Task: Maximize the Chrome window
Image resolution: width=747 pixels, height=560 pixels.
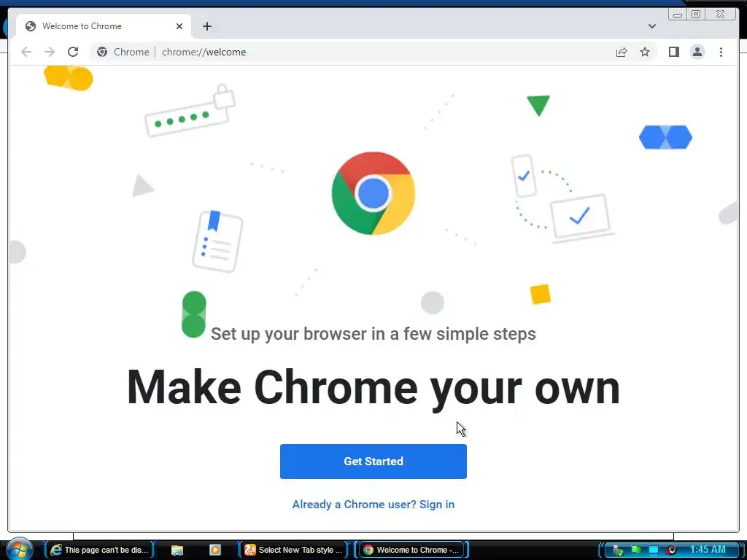Action: (695, 15)
